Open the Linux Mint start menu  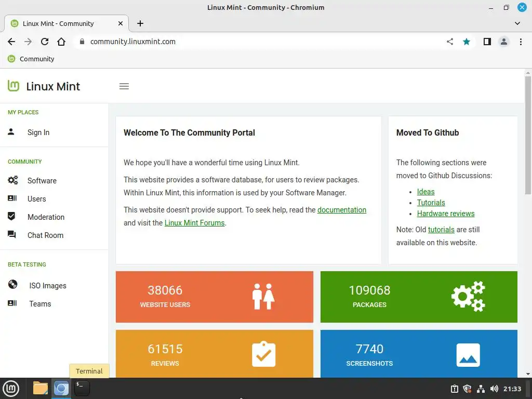tap(11, 389)
